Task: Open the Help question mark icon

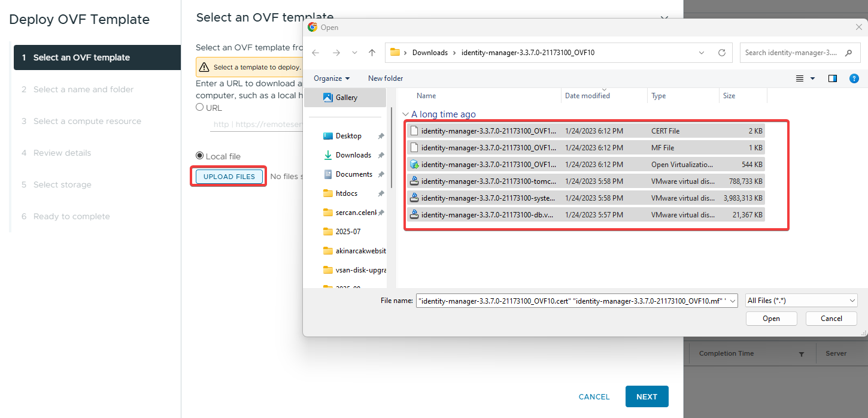Action: (854, 78)
